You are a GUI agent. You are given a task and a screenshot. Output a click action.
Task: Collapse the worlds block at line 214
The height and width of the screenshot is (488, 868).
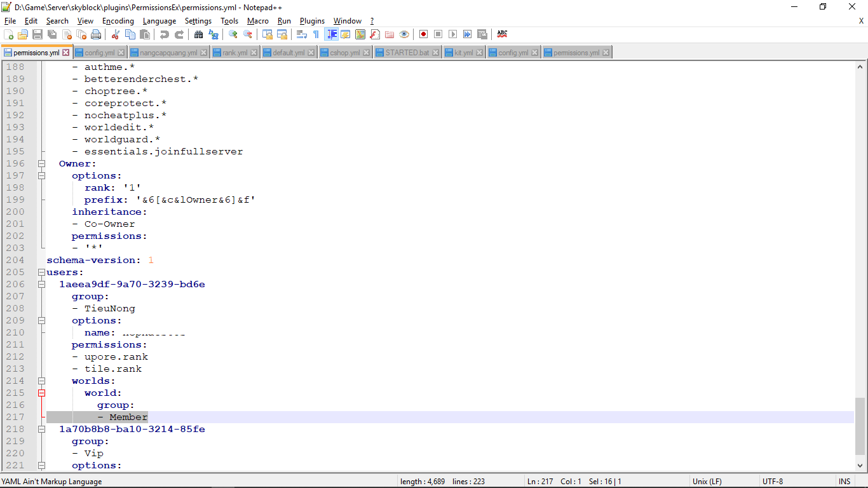(42, 381)
